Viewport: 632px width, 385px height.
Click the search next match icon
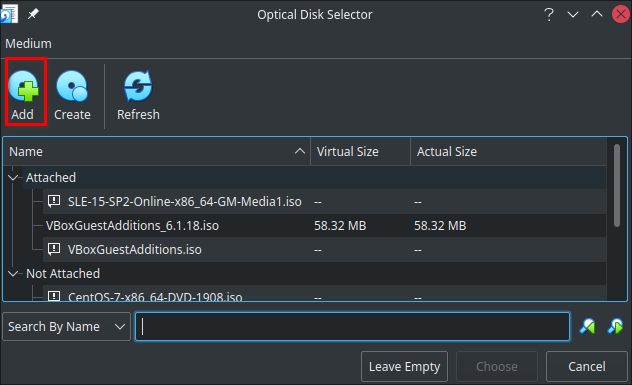pyautogui.click(x=615, y=326)
